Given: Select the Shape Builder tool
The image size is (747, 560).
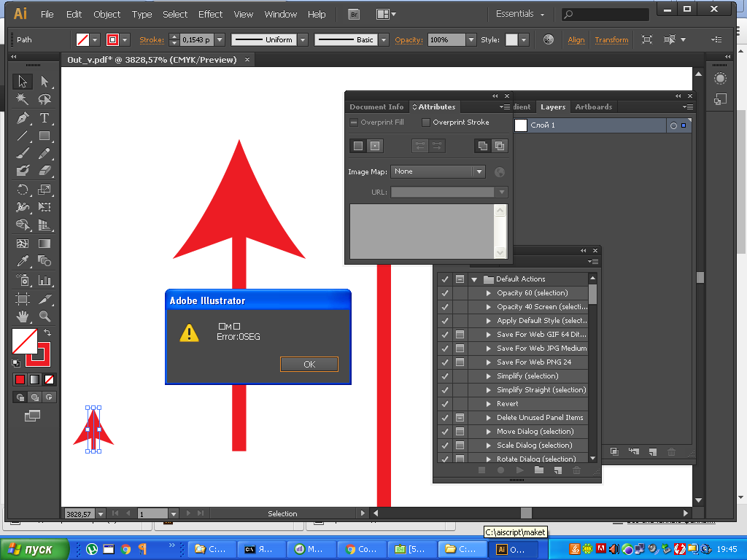Looking at the screenshot, I should click(x=23, y=225).
